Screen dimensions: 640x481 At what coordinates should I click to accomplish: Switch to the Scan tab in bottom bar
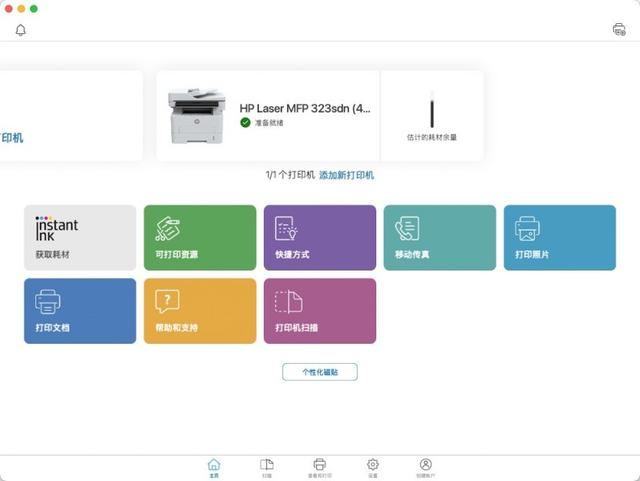pyautogui.click(x=267, y=468)
